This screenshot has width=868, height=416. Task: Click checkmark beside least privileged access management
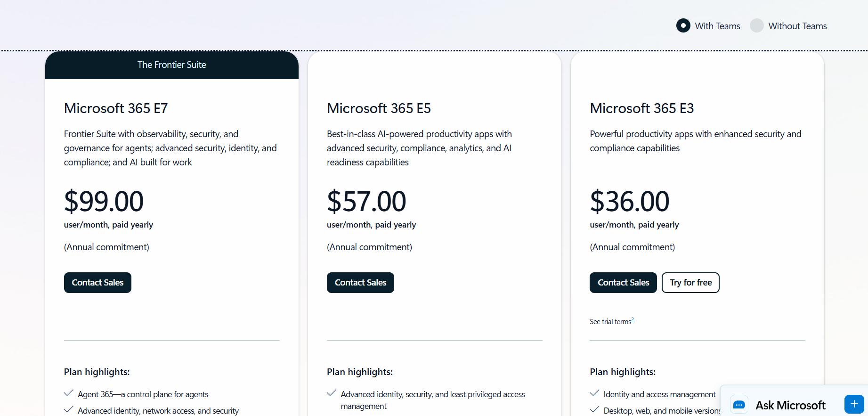pyautogui.click(x=332, y=393)
